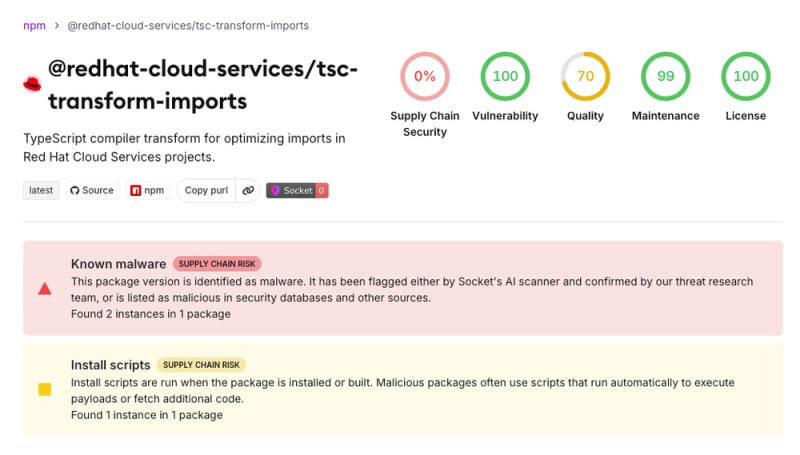Open the Quality 70 score circle
The image size is (800, 455).
tap(585, 76)
